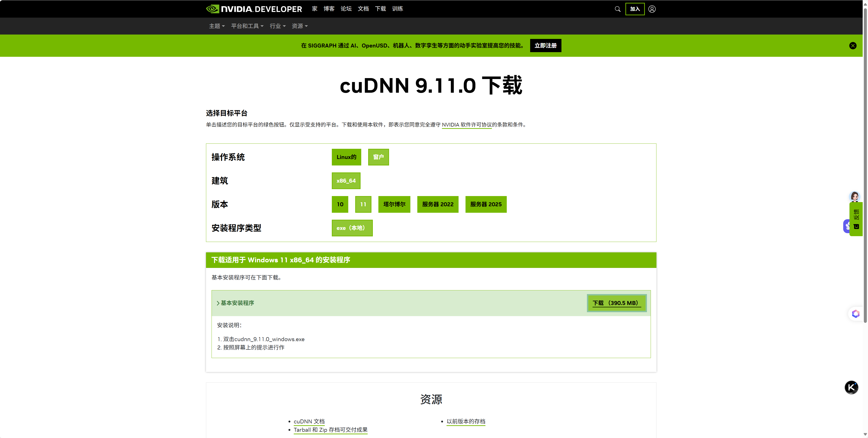Click the NVIDIA Developer logo
868x438 pixels.
pyautogui.click(x=253, y=9)
